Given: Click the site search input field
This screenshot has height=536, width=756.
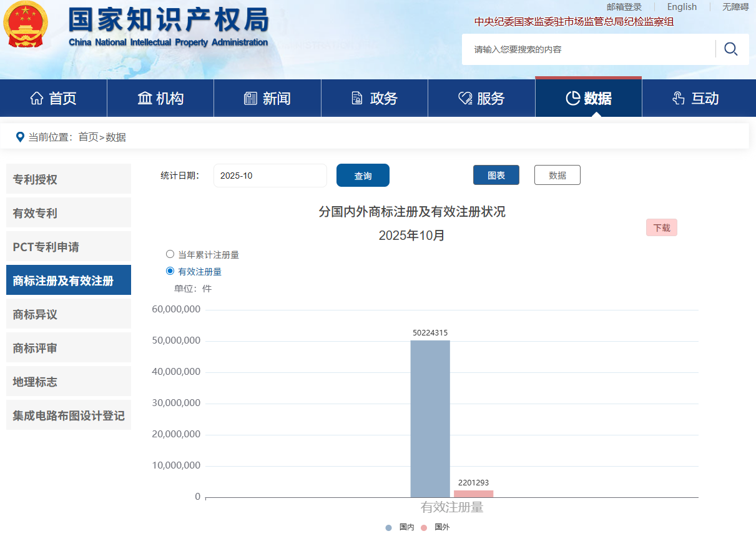Looking at the screenshot, I should click(x=587, y=49).
